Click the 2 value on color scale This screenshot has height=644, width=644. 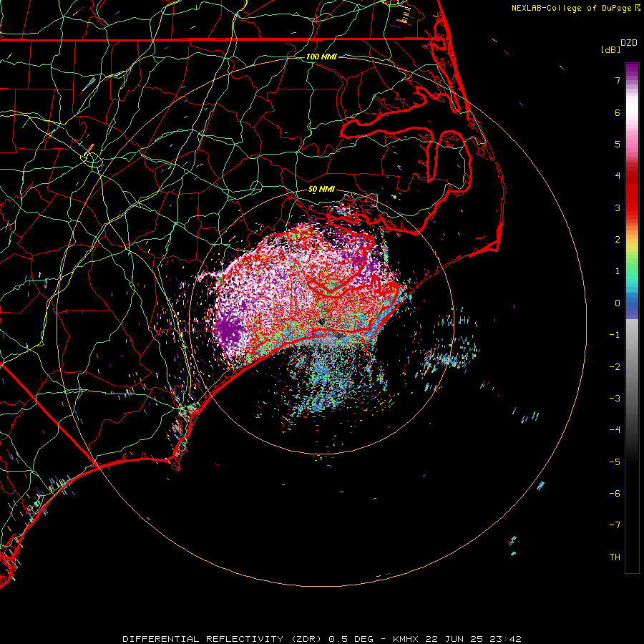[x=618, y=240]
